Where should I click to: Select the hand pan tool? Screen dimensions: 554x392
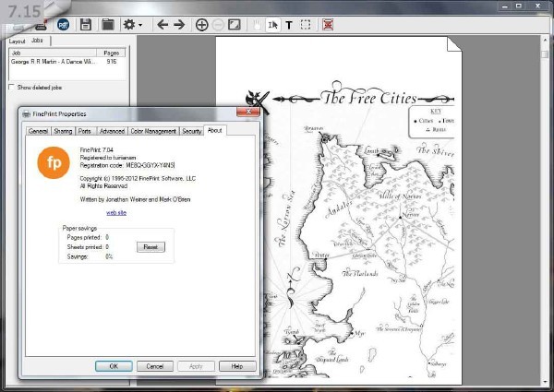click(258, 25)
